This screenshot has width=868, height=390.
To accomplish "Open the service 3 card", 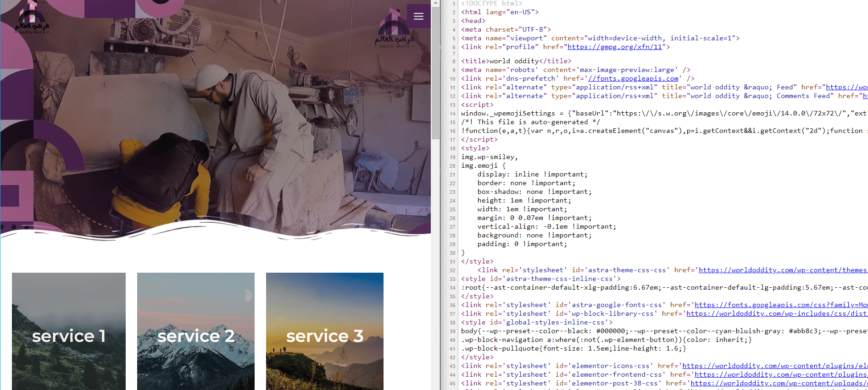I will 325,331.
